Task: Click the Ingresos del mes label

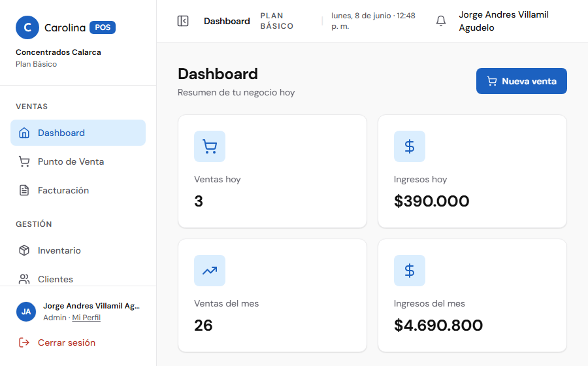Action: pos(429,303)
